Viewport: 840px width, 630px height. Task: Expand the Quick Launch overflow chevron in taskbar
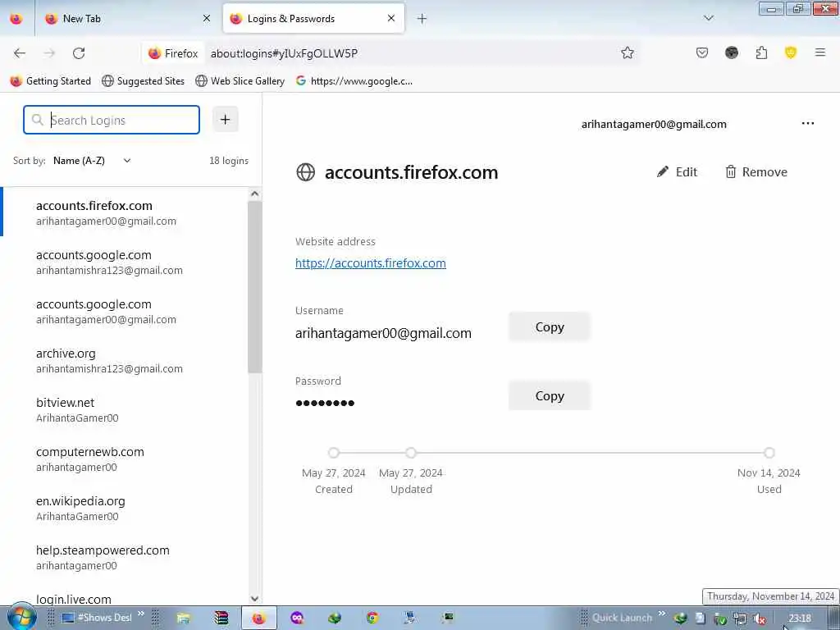[662, 614]
